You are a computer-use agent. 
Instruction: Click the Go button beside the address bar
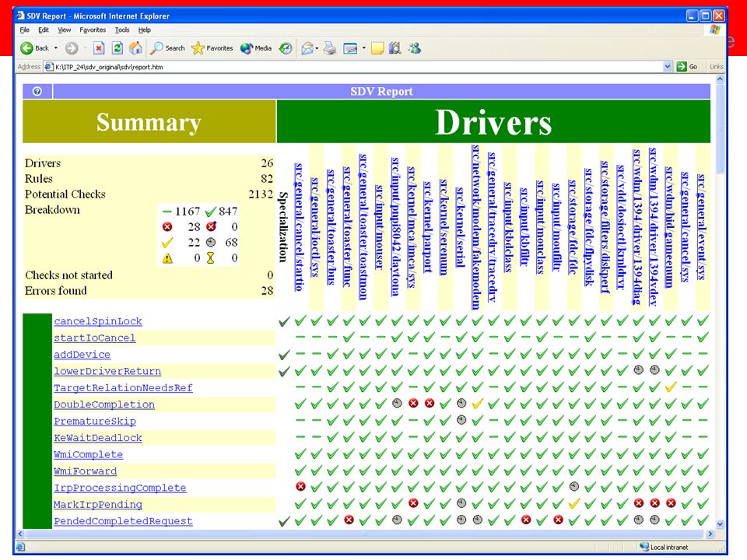pyautogui.click(x=687, y=67)
